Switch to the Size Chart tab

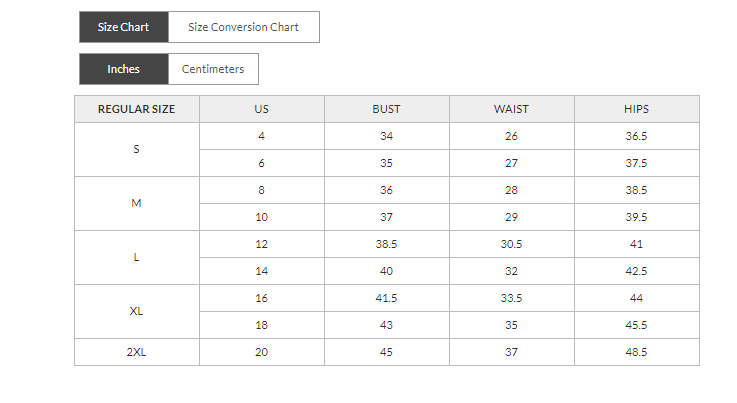click(124, 27)
